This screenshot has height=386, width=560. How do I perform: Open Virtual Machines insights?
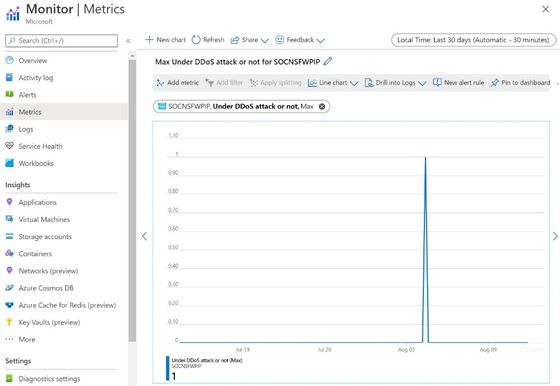click(x=44, y=219)
